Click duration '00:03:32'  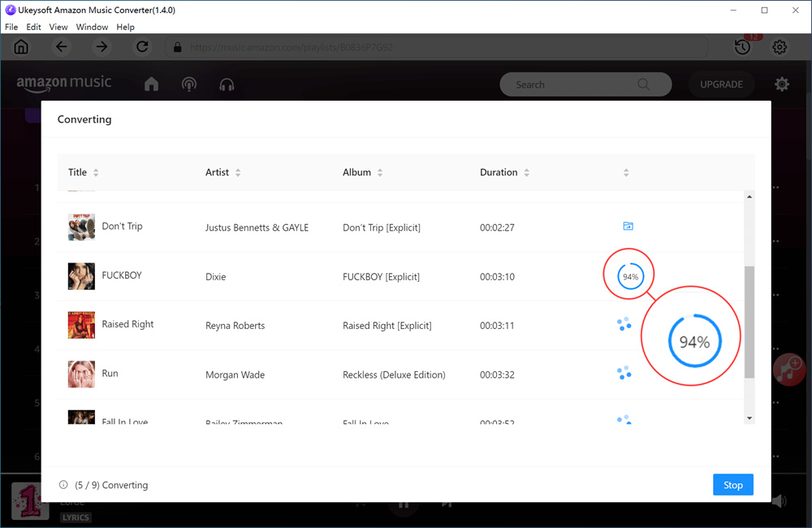click(497, 374)
